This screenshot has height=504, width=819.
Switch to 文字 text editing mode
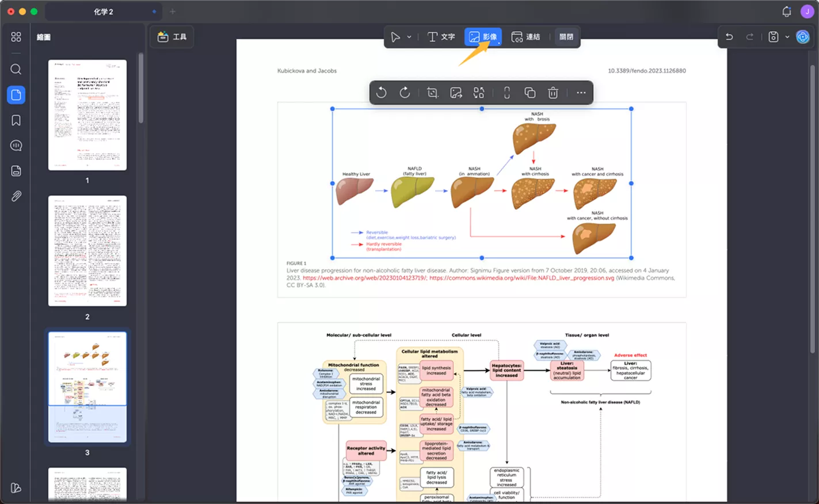441,37
